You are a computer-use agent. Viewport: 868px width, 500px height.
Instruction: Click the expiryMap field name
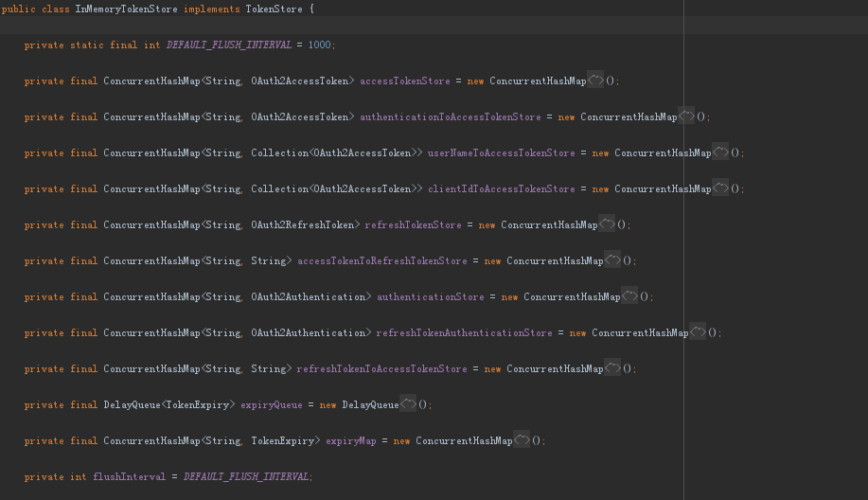(351, 440)
